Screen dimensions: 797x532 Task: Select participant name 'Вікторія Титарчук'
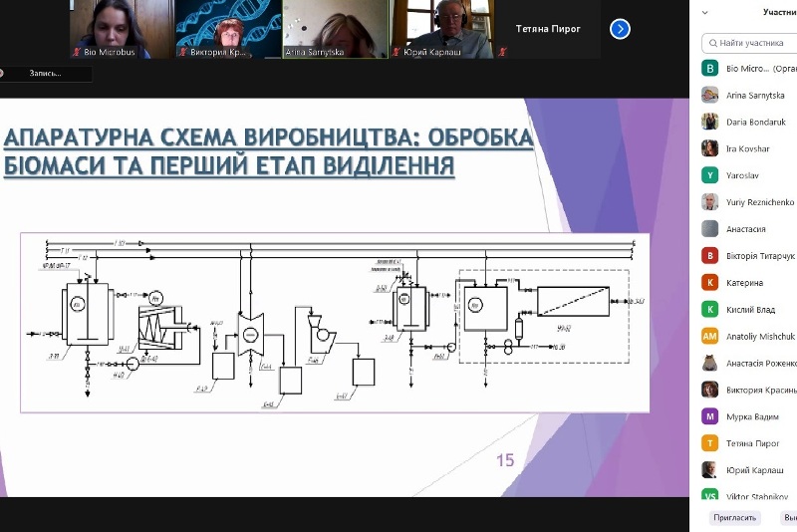coord(760,256)
